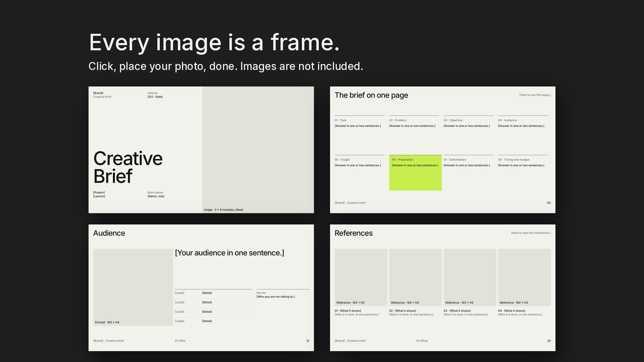Click the "03 What" footer label
The image size is (644, 362).
point(422,341)
